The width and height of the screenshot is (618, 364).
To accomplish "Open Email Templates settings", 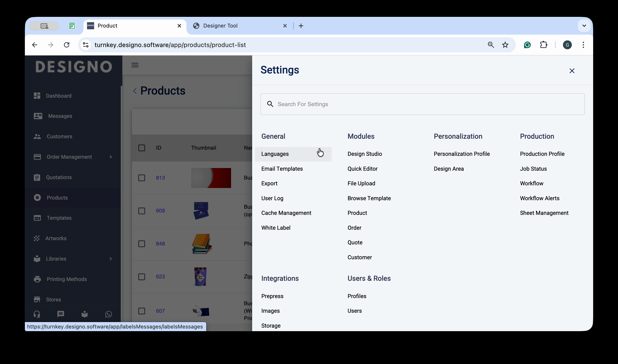I will [282, 169].
